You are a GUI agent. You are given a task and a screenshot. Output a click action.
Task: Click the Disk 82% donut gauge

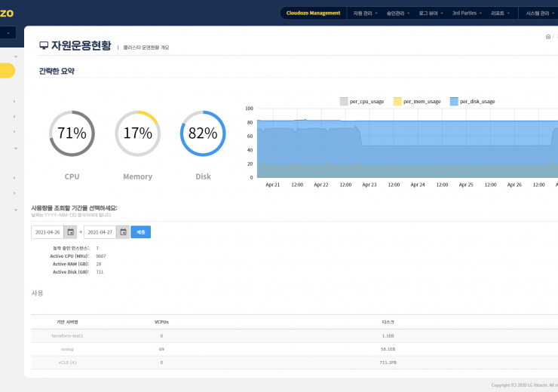203,133
